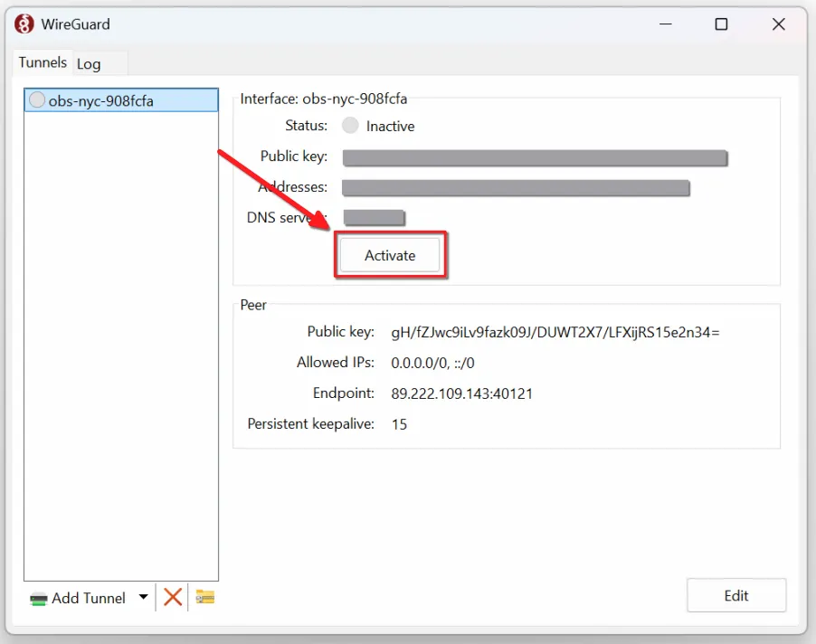
Task: Click the Inactive status indicator circle
Action: pos(350,126)
